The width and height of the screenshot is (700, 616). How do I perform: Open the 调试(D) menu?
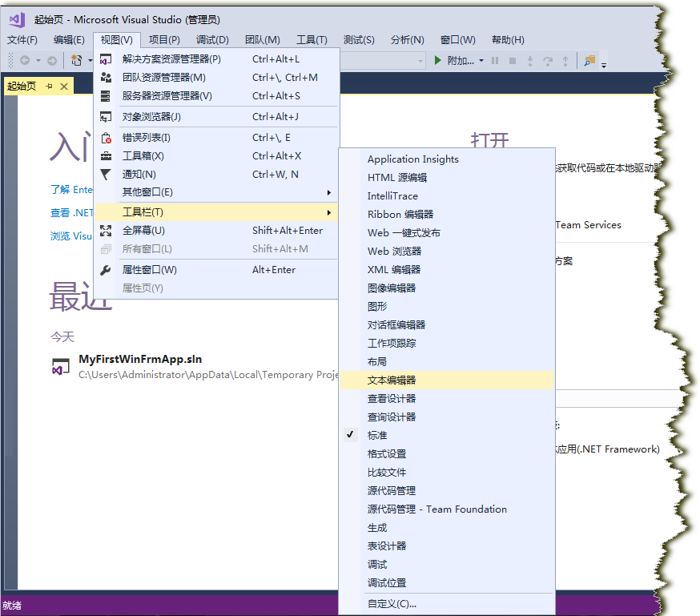(x=212, y=40)
